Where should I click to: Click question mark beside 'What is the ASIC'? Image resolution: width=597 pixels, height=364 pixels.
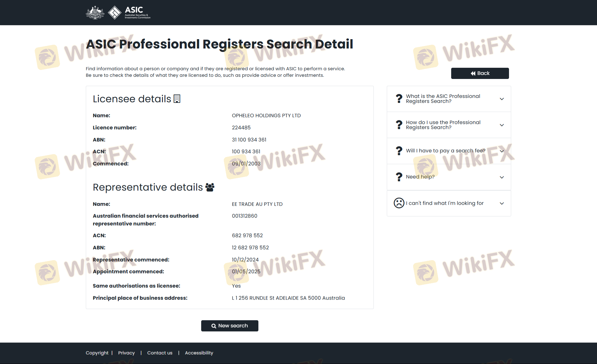coord(399,99)
